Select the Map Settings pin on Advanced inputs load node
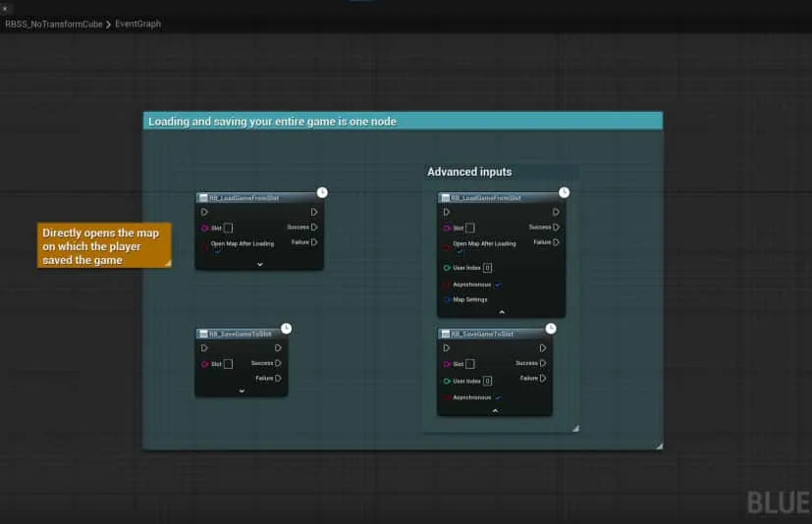The width and height of the screenshot is (812, 524). [447, 300]
